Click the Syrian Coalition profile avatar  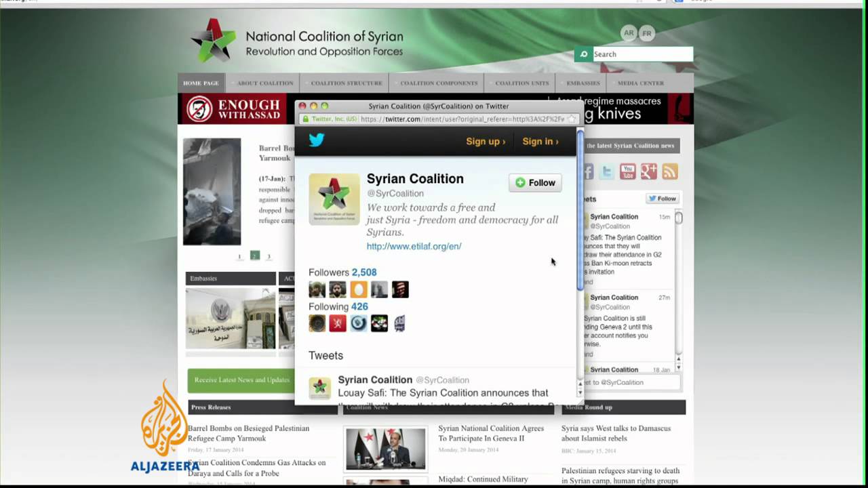334,199
